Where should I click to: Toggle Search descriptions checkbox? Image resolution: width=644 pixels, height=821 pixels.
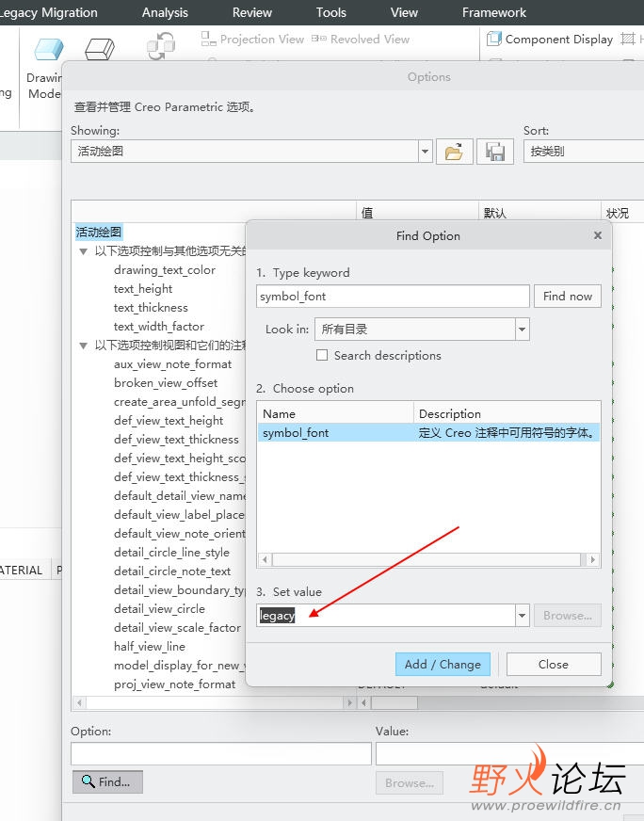point(322,356)
